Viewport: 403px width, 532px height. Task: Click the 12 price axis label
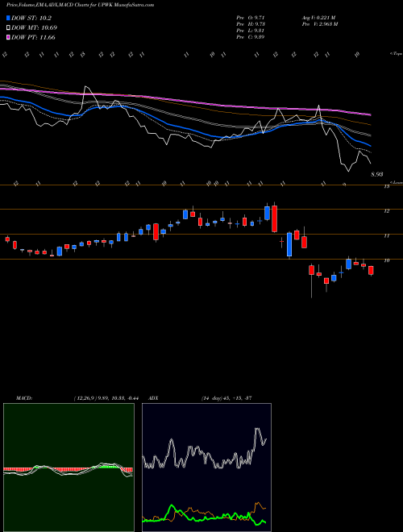(x=386, y=211)
